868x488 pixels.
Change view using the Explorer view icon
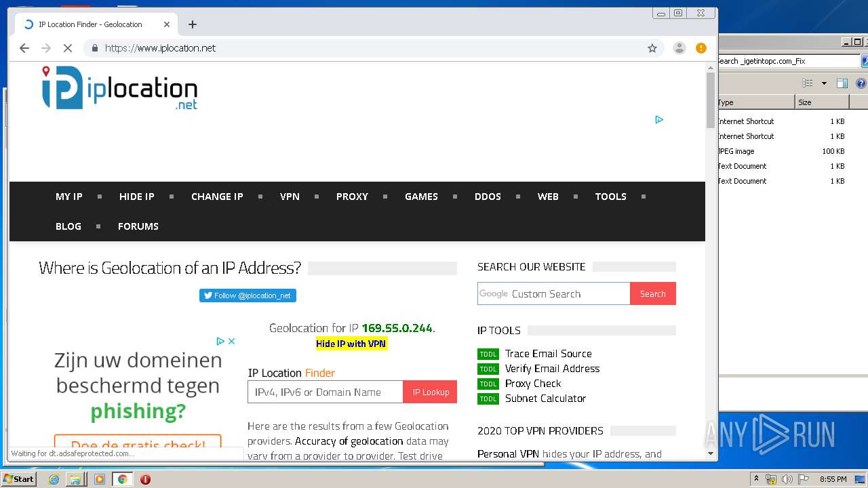pyautogui.click(x=808, y=83)
